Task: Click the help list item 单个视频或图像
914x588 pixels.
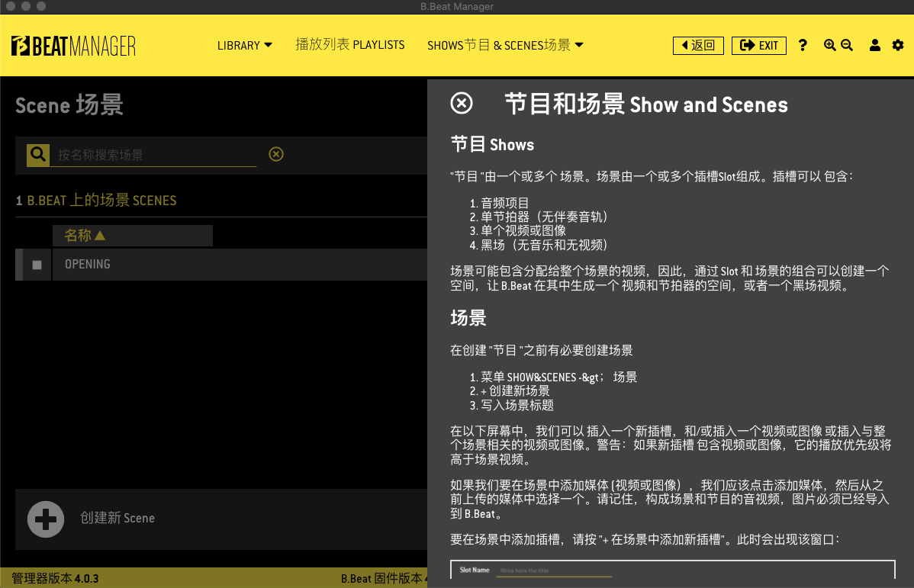Action: [x=523, y=231]
